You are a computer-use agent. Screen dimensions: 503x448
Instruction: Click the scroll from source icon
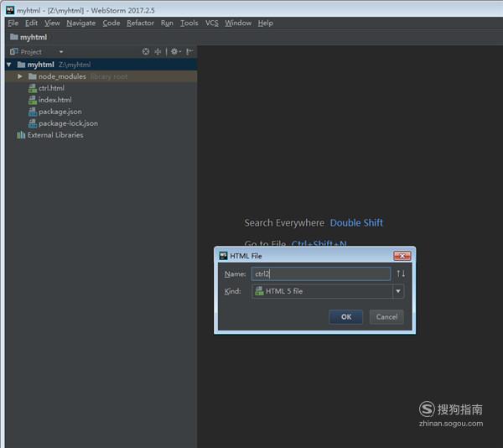tap(146, 52)
